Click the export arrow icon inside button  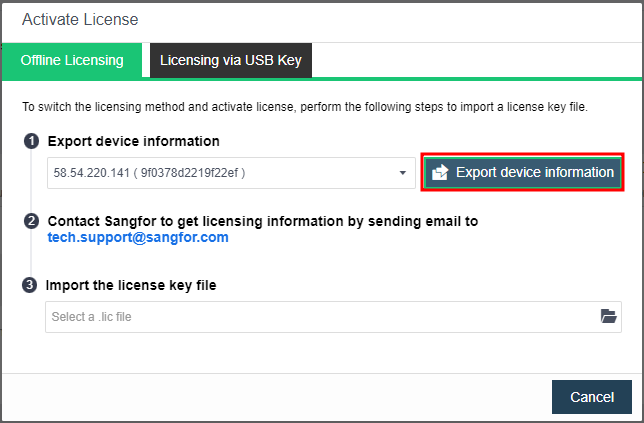pyautogui.click(x=440, y=172)
